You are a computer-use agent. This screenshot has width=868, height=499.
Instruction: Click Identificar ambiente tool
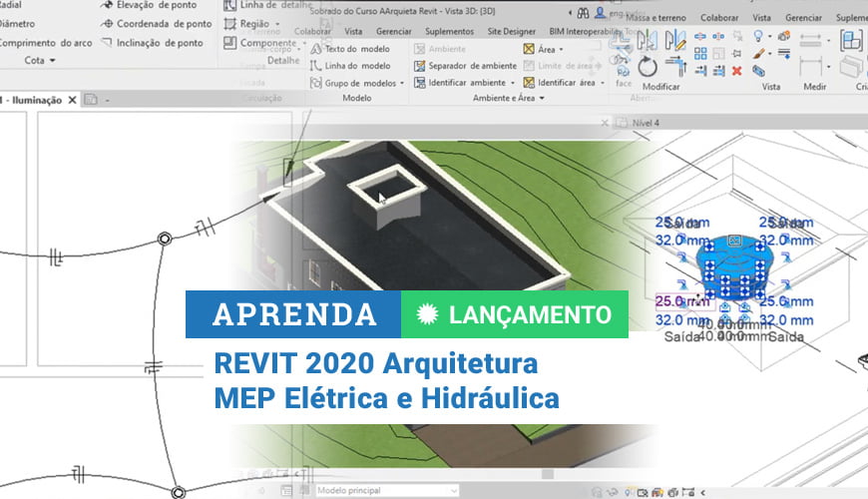coord(460,83)
